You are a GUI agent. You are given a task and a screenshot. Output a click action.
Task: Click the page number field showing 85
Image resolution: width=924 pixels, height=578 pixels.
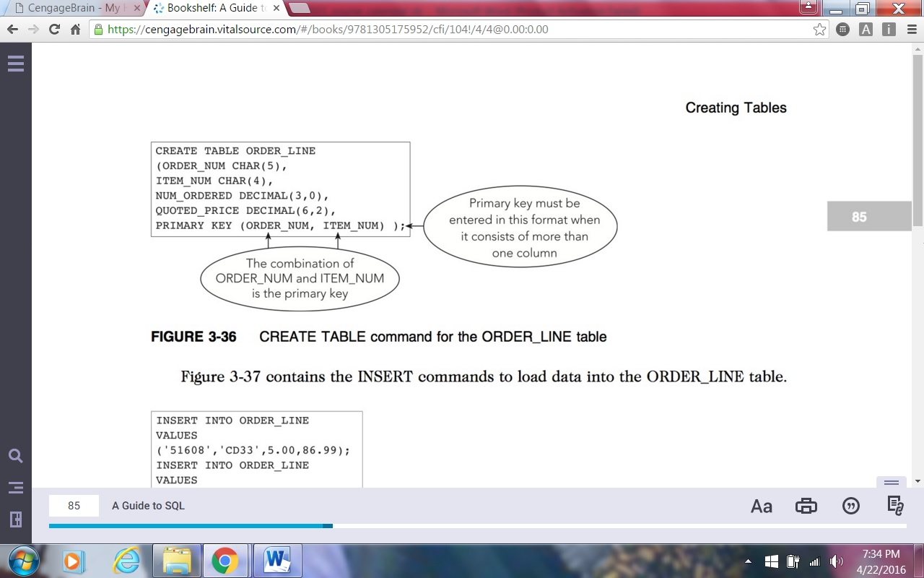click(74, 506)
